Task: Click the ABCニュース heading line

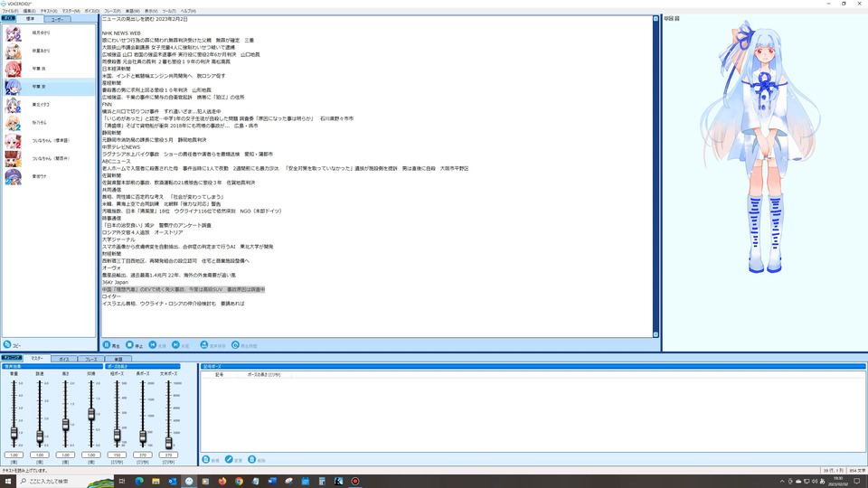Action: (x=117, y=161)
